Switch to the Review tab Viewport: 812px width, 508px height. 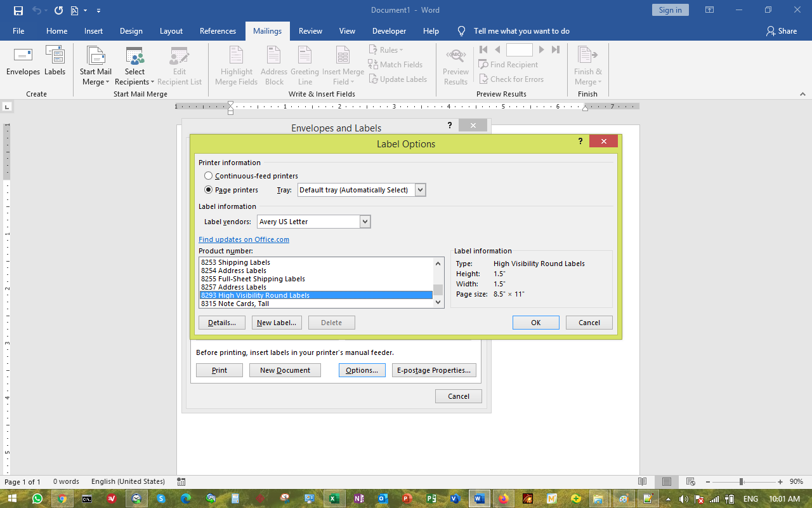click(x=310, y=30)
